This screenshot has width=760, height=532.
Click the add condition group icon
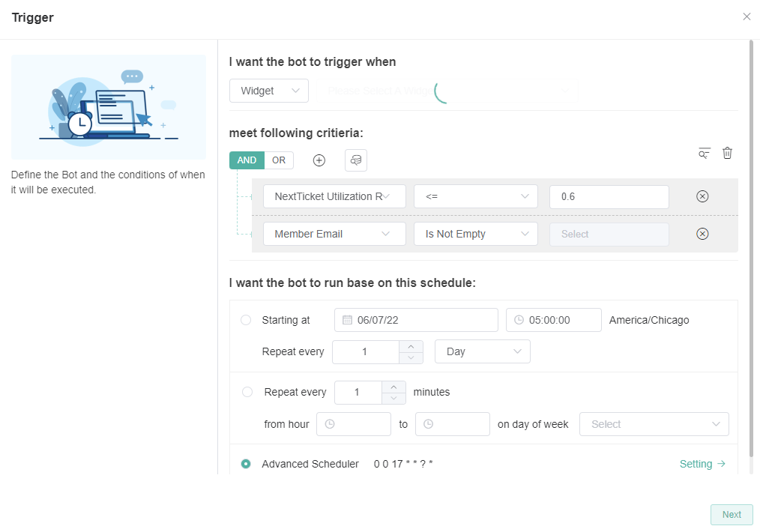click(356, 160)
